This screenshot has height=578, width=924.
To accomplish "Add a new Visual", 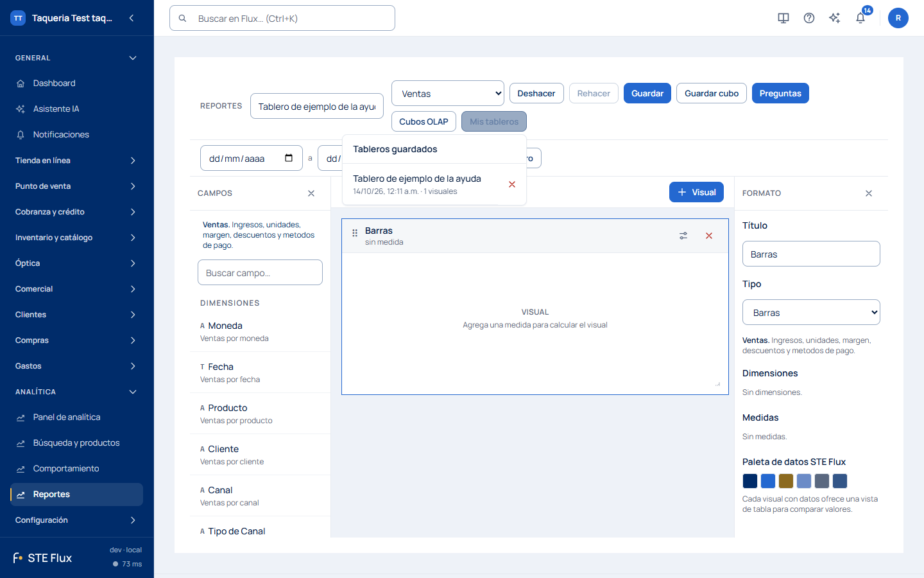I will click(697, 192).
